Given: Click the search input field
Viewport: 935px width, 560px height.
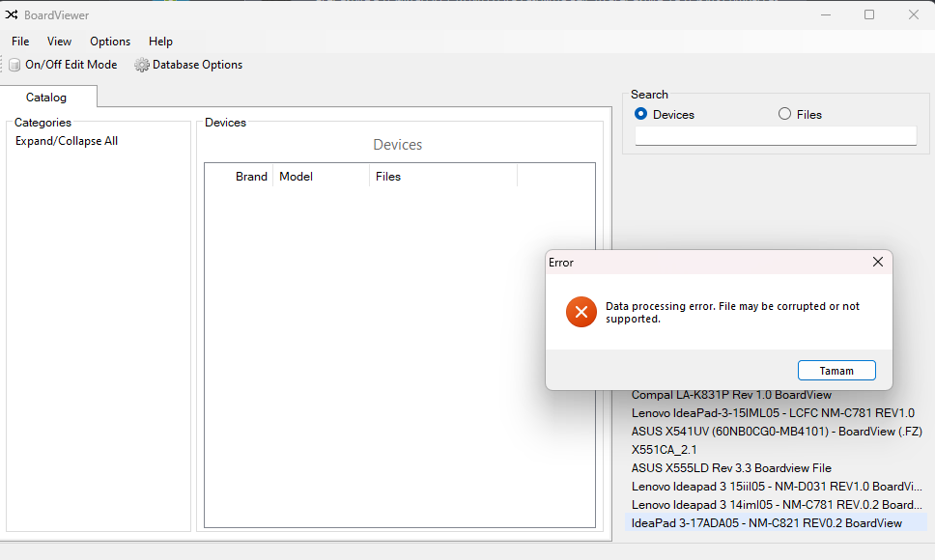Looking at the screenshot, I should point(776,136).
